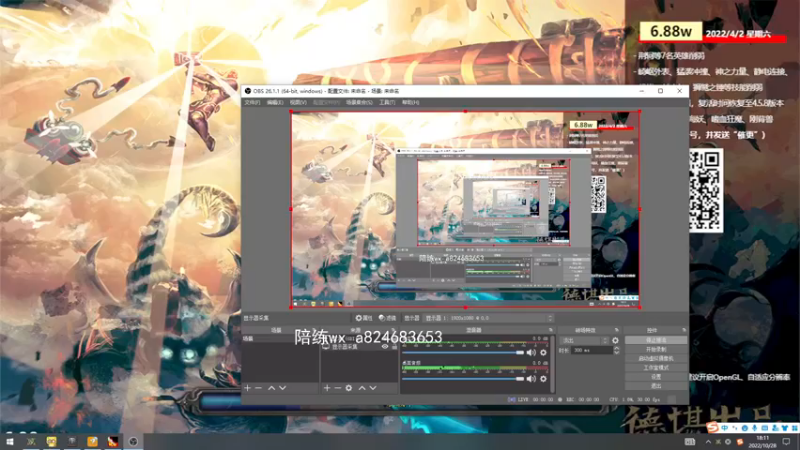Open the 文件(F) menu
Screen dimensions: 800x450
[252, 103]
